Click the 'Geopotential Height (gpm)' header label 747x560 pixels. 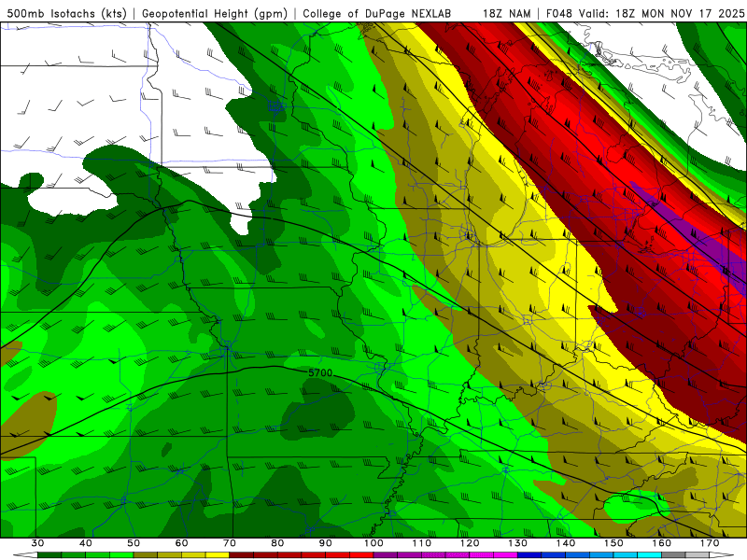[x=215, y=13]
